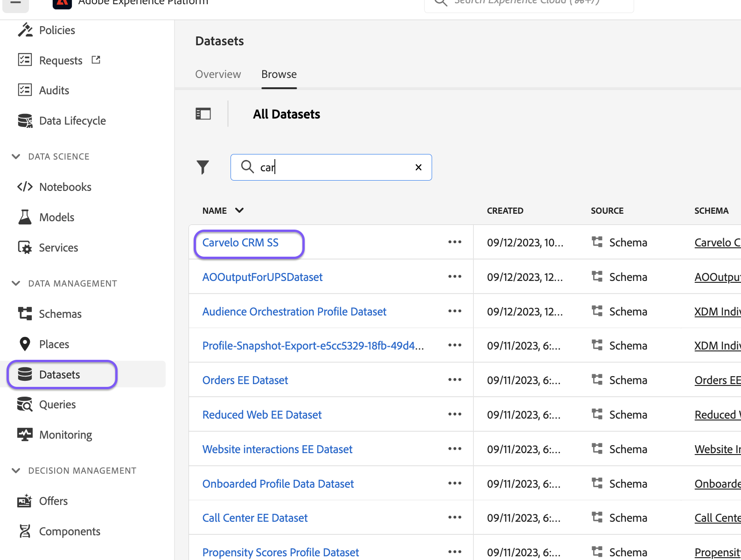Open Datasets in the sidebar
This screenshot has width=741, height=560.
(59, 374)
